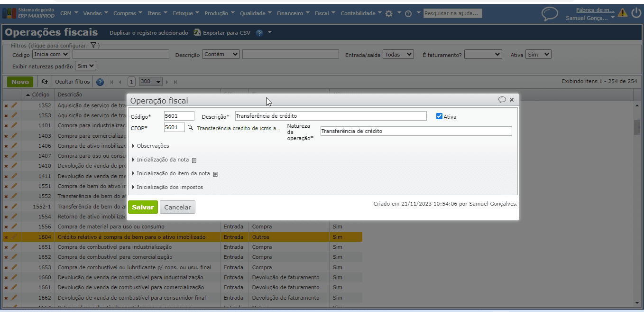Click the Cancelar button

pyautogui.click(x=177, y=207)
